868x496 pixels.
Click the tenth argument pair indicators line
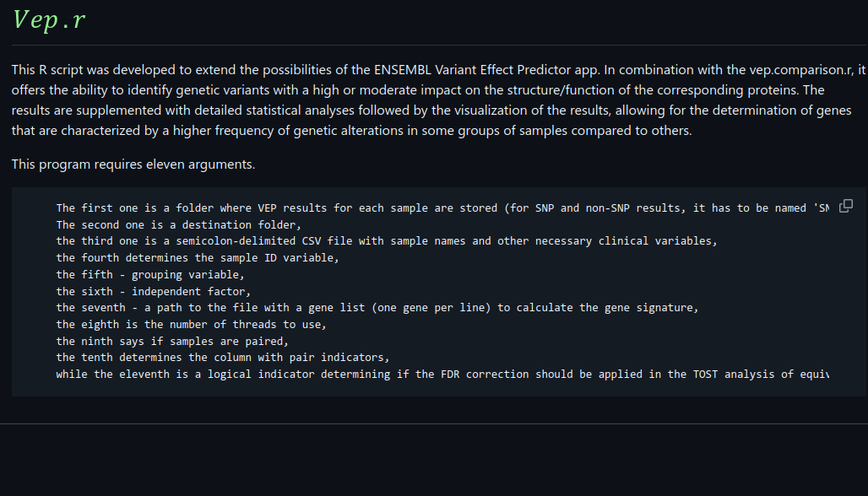(x=222, y=358)
